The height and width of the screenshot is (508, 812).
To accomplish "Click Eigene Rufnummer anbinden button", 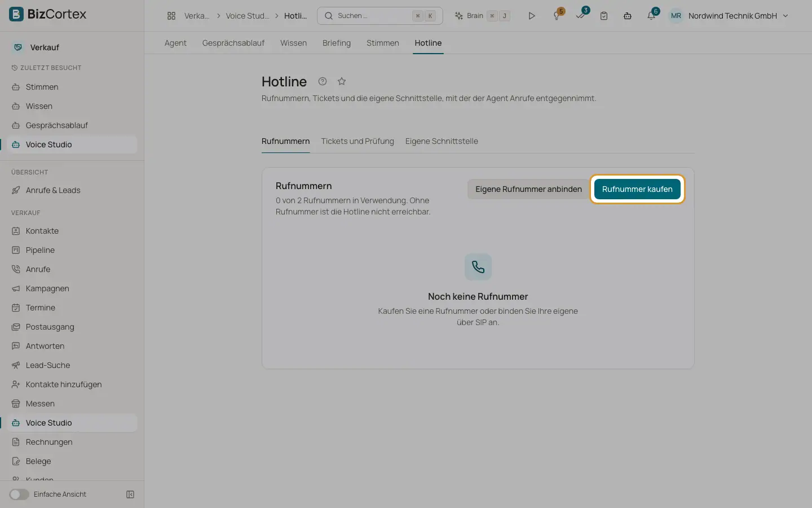I will tap(528, 189).
